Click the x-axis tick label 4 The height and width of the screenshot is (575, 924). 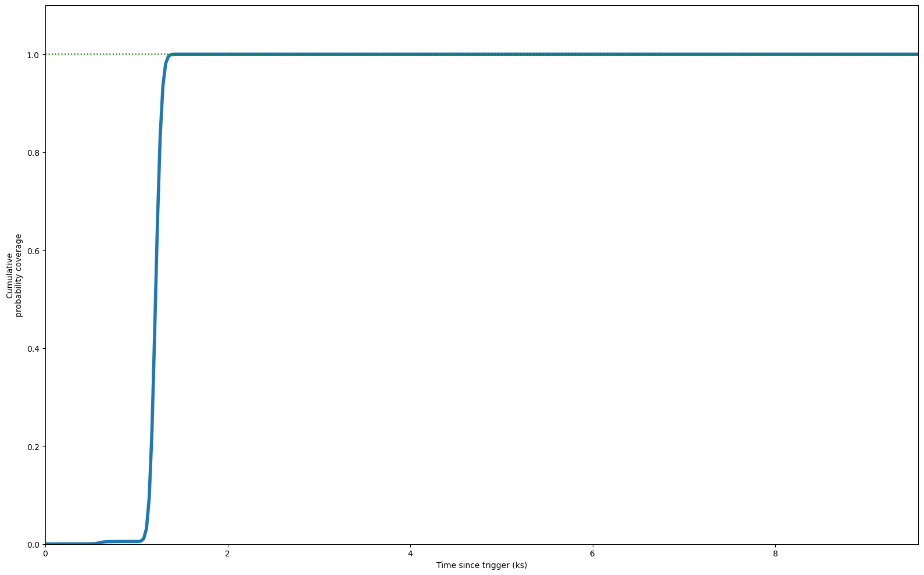click(x=410, y=553)
